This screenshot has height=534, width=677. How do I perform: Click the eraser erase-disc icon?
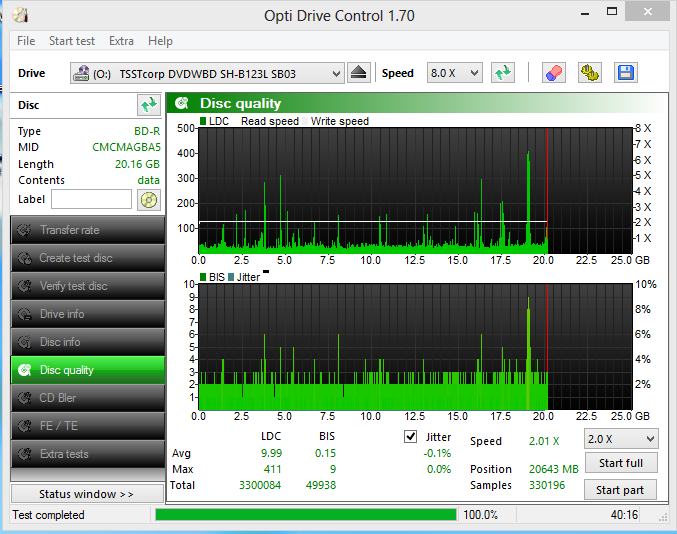click(x=554, y=73)
